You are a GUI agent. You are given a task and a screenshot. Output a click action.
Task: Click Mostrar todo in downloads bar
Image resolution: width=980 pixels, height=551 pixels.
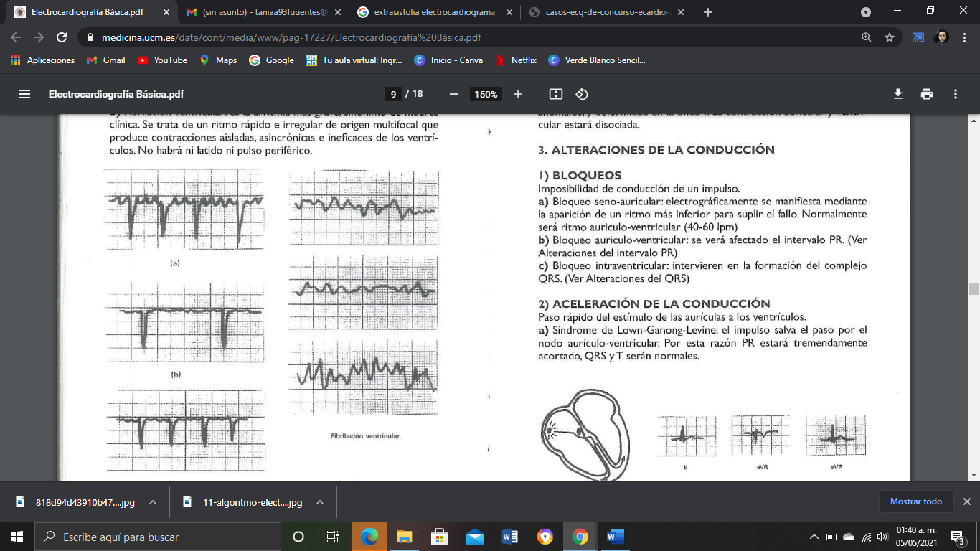pos(916,501)
